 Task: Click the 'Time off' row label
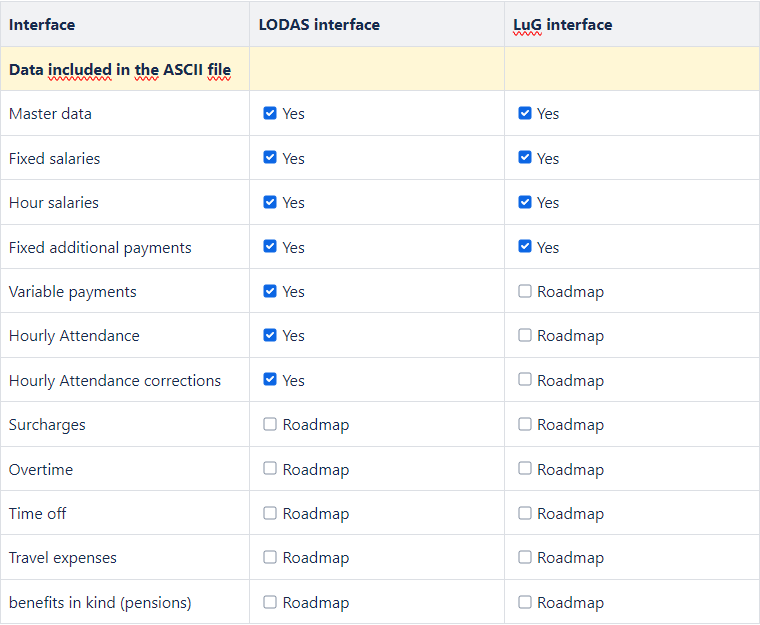pos(37,513)
